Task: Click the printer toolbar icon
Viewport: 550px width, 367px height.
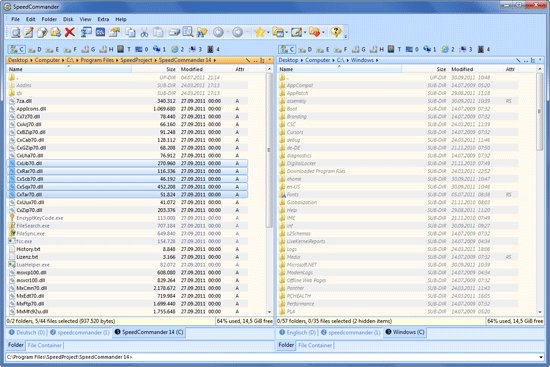Action: click(x=174, y=32)
